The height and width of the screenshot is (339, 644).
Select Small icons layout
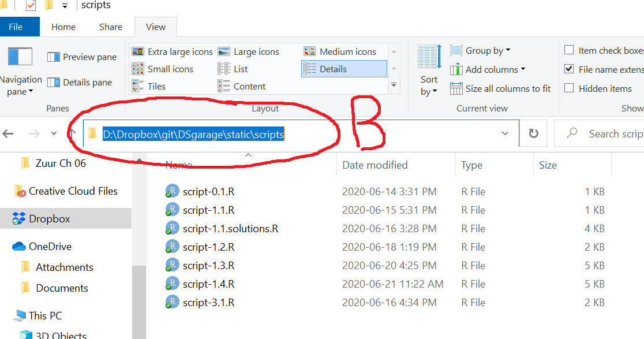coord(162,69)
